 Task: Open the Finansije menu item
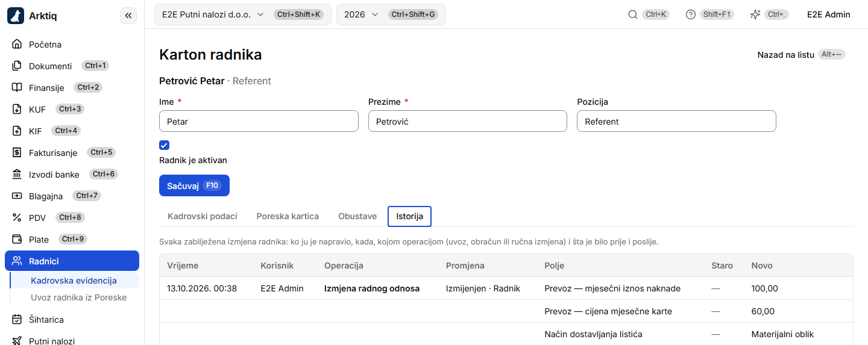click(x=72, y=88)
